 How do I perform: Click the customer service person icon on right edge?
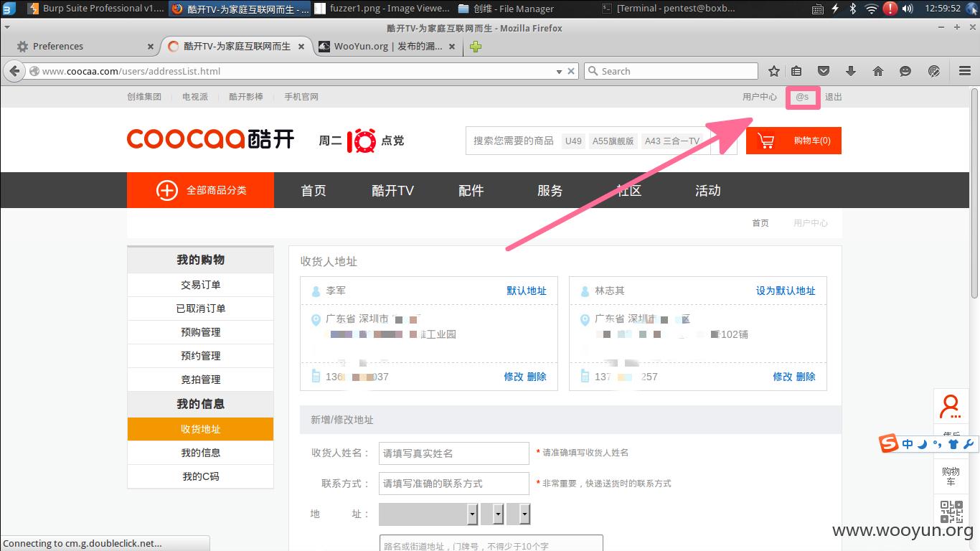pyautogui.click(x=951, y=406)
